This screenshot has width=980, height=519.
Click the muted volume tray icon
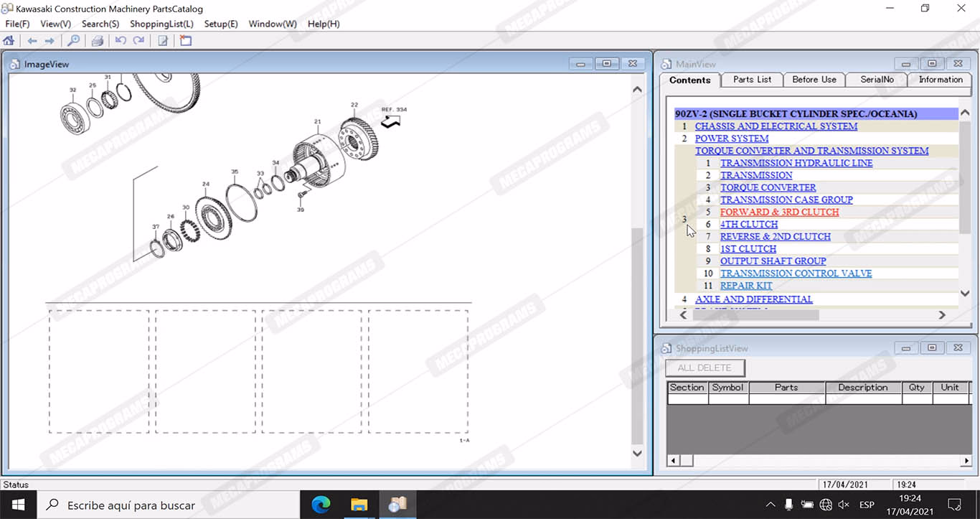coord(844,505)
